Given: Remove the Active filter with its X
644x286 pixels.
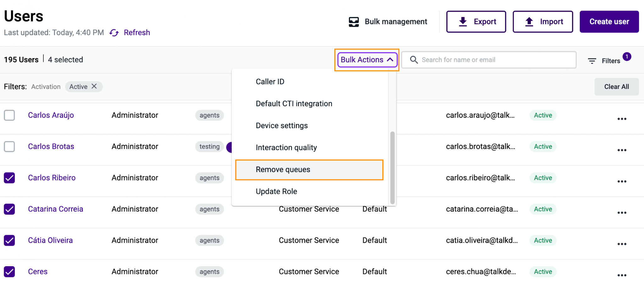Looking at the screenshot, I should (x=94, y=86).
